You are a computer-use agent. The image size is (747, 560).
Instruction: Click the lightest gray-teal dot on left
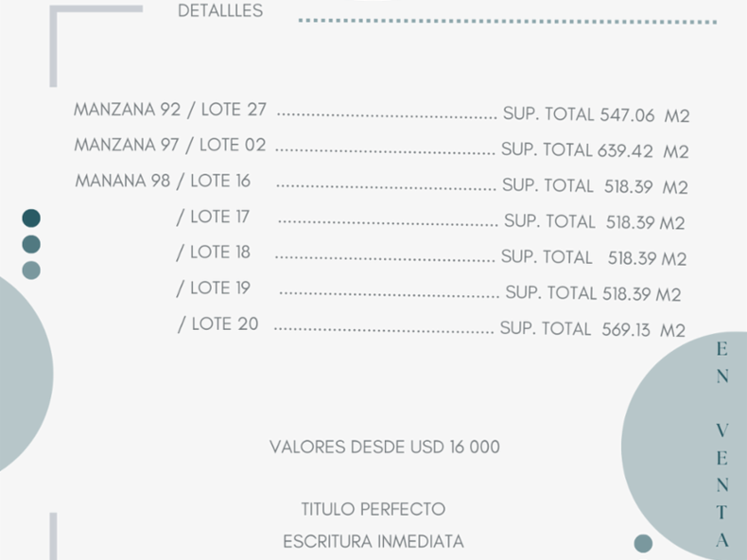coord(31,270)
